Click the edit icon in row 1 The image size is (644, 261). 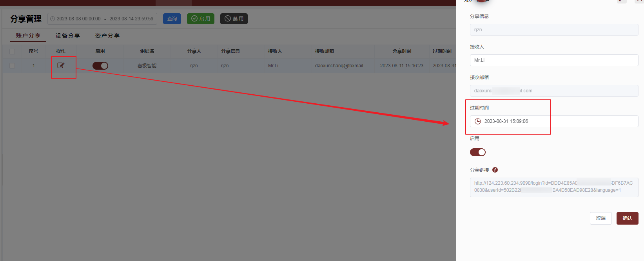pyautogui.click(x=61, y=65)
